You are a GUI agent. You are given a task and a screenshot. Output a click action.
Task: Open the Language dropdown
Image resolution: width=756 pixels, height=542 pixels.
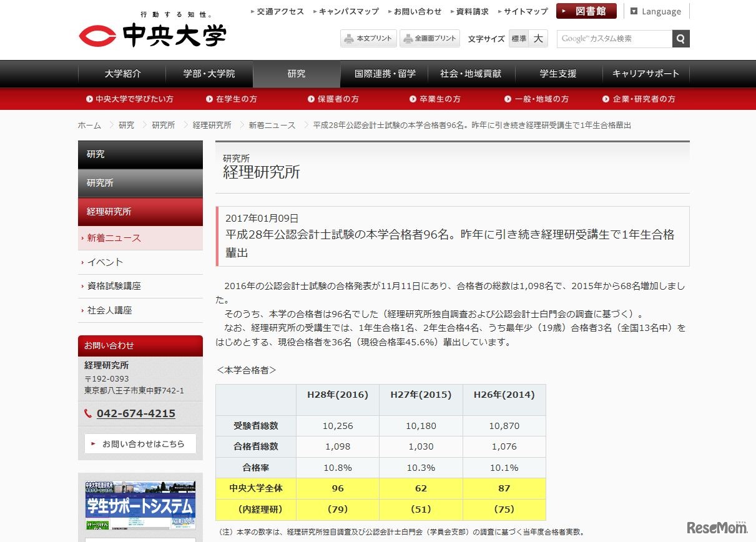(x=655, y=11)
